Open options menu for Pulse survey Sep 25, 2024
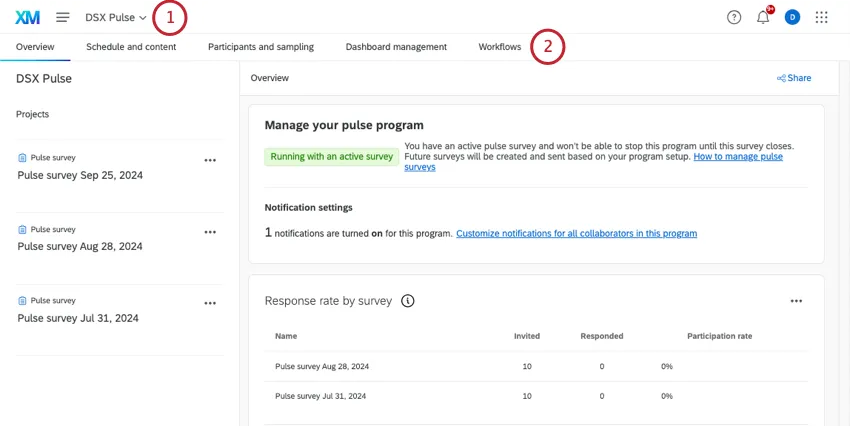 pos(210,160)
